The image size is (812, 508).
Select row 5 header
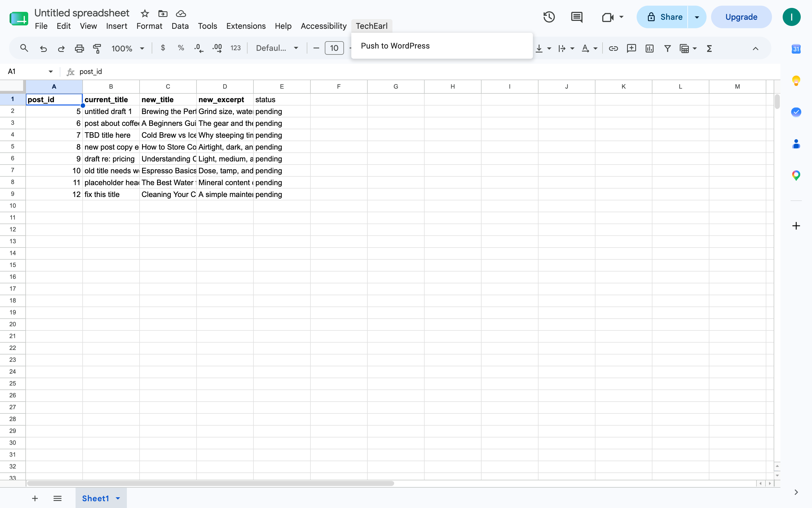(x=13, y=146)
